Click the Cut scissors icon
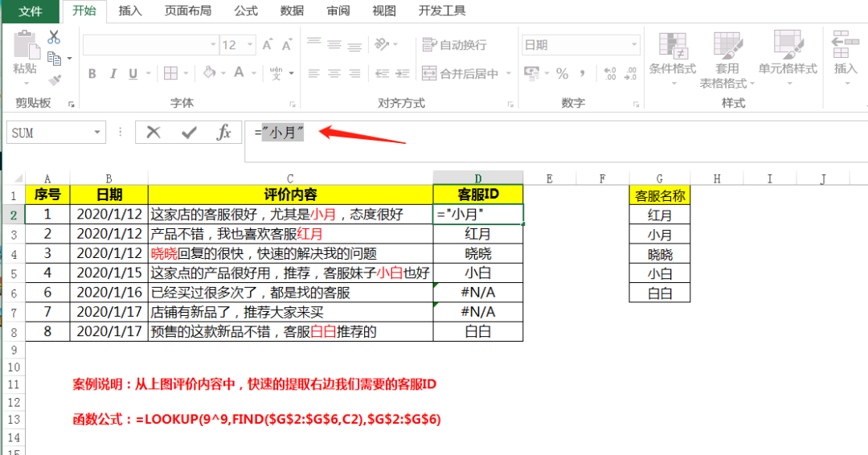This screenshot has height=455, width=868. 54,37
